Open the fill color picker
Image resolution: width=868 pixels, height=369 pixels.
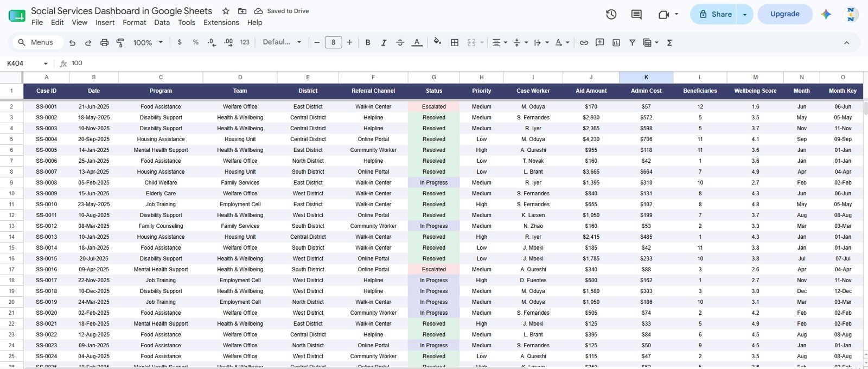pyautogui.click(x=437, y=42)
